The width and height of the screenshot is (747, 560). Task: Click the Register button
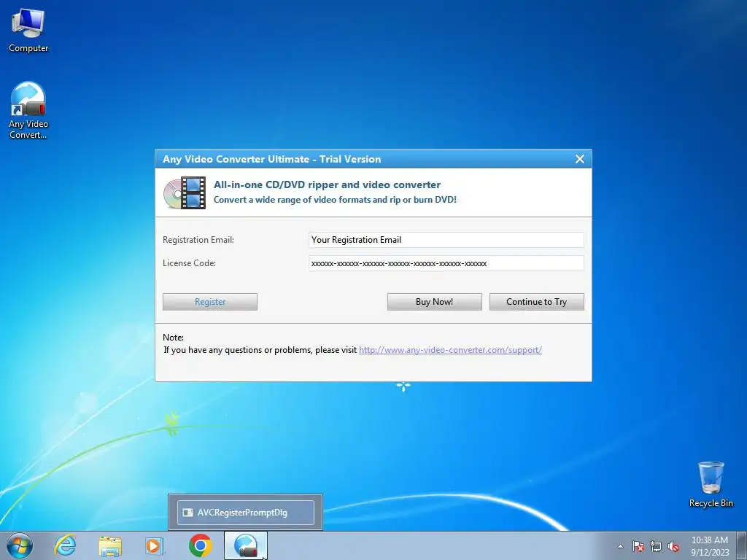[209, 302]
